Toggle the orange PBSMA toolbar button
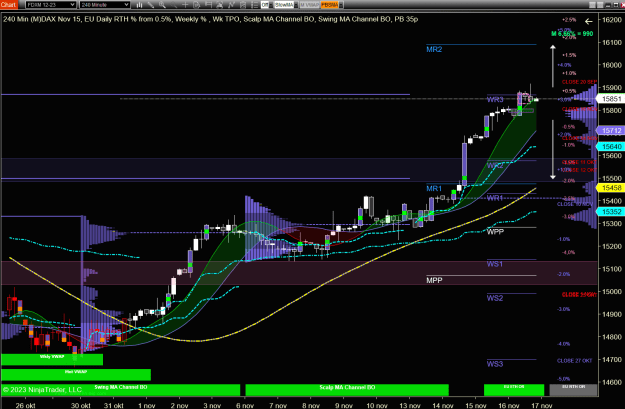This screenshot has width=625, height=409. point(330,5)
